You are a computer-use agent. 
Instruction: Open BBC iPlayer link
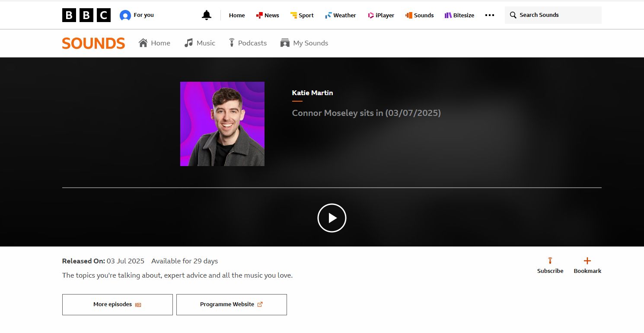381,15
